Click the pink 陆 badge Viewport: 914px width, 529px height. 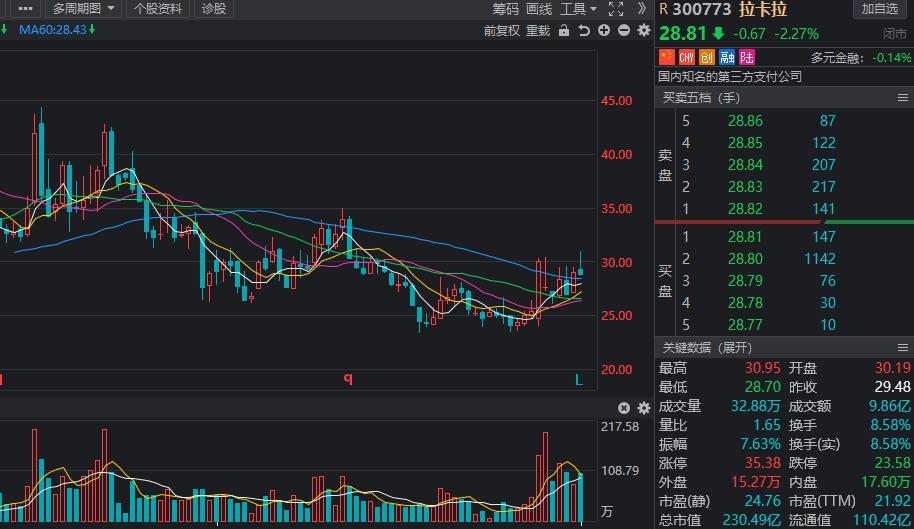click(747, 57)
